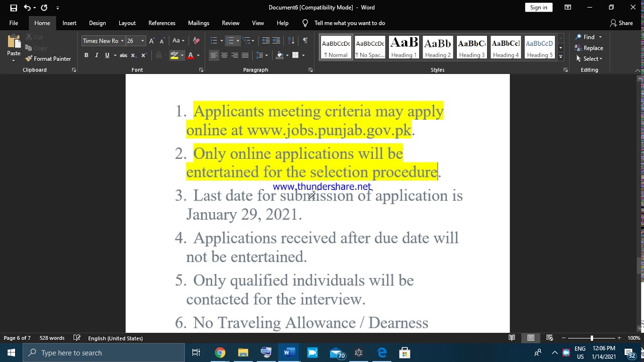Switch to Web Layout view
The image size is (644, 362).
pos(549,338)
